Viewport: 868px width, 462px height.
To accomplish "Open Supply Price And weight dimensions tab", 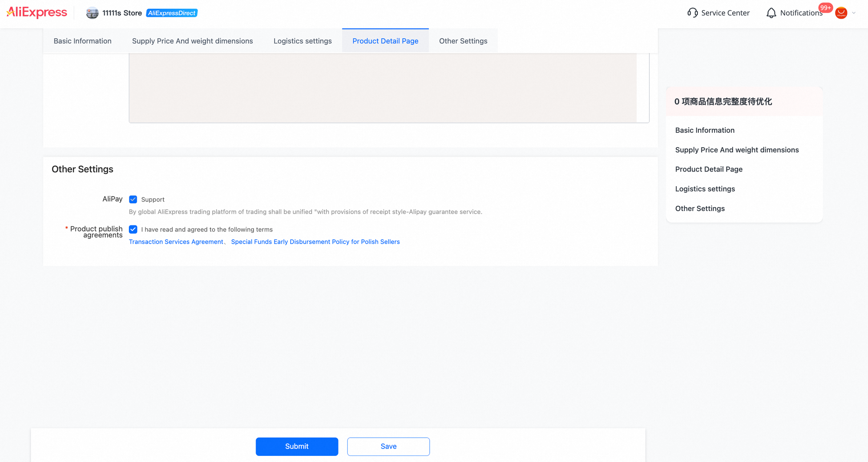I will [192, 41].
